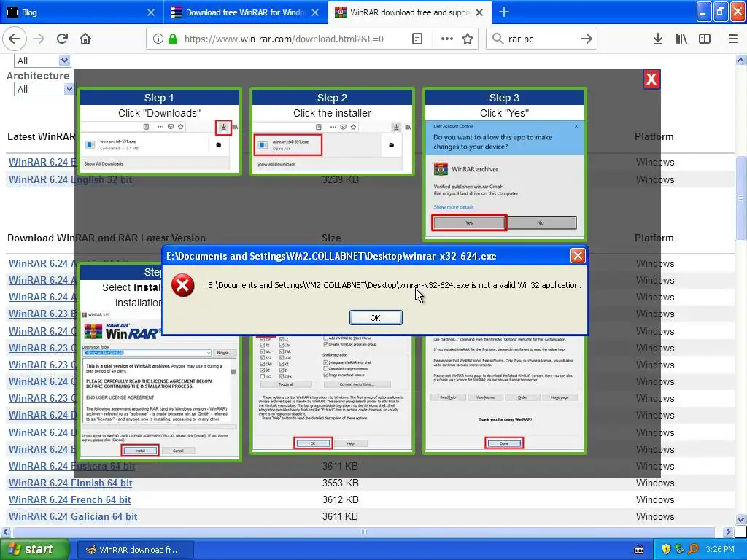Open WinRAR 6.24 Finnish 64 bit link

(x=70, y=483)
